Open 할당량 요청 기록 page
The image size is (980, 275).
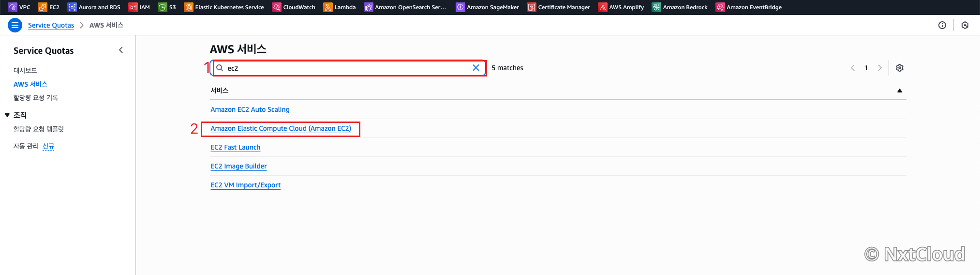[x=36, y=98]
